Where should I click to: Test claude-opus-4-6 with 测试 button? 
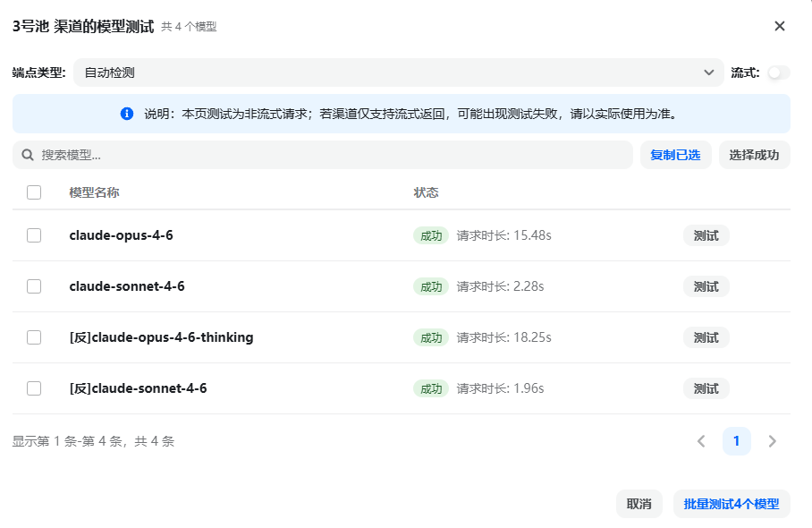pyautogui.click(x=706, y=235)
